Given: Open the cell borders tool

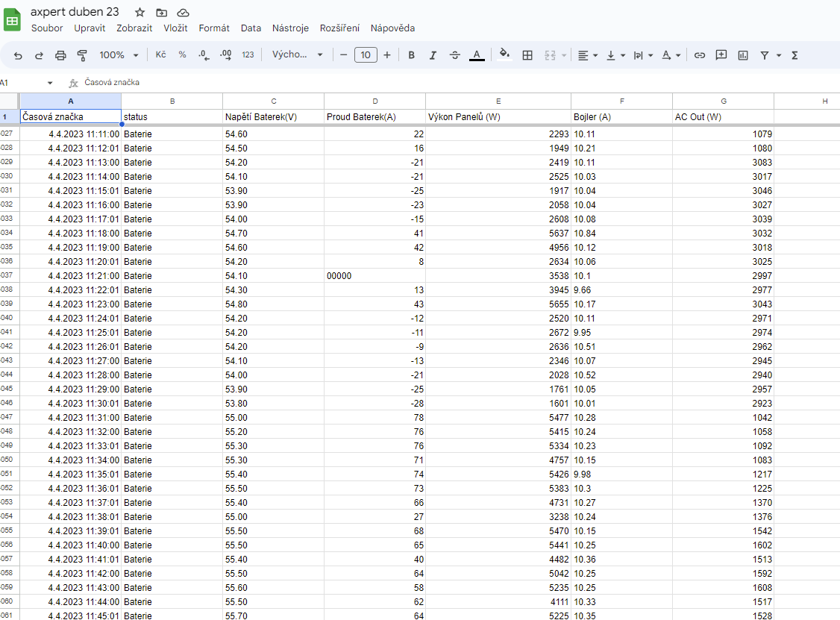Looking at the screenshot, I should [x=527, y=55].
